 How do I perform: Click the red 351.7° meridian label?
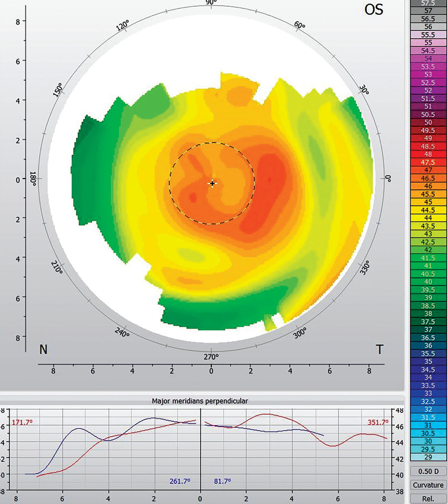click(x=378, y=422)
